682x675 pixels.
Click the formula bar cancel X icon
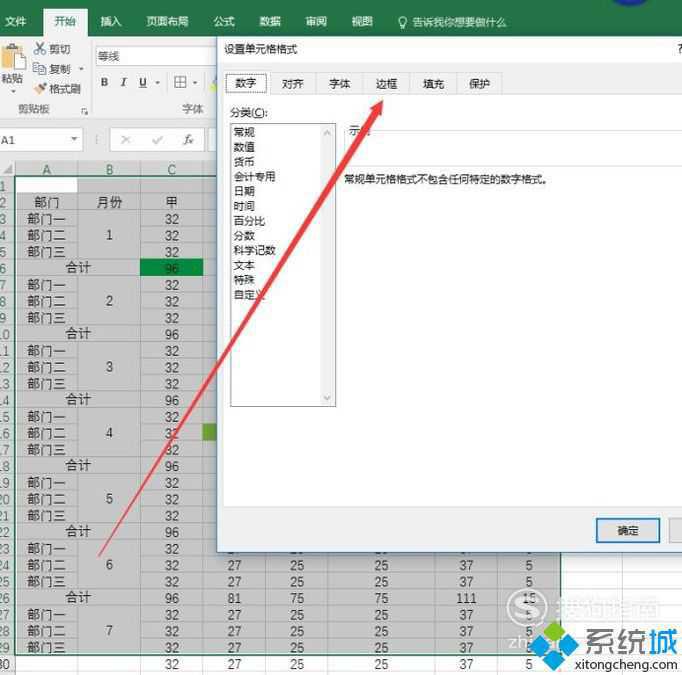(x=126, y=140)
